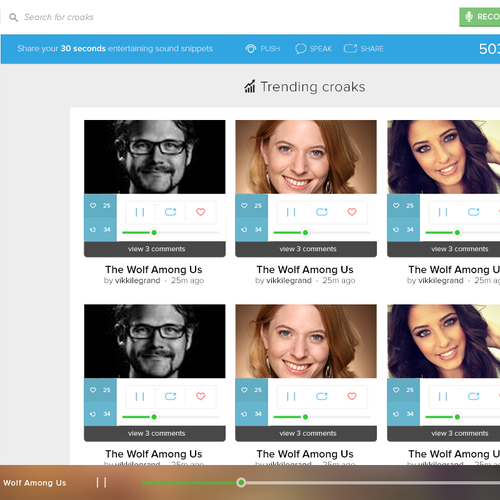Repost the bottom-row bearded man's croak

(170, 396)
